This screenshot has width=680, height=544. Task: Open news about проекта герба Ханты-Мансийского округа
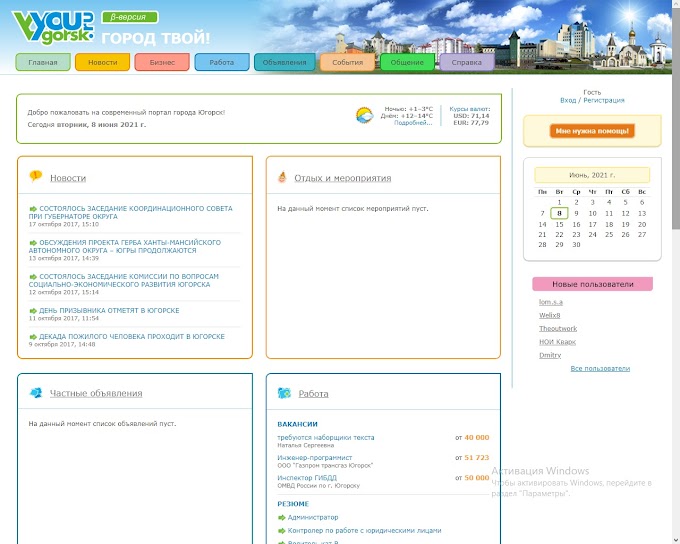coord(125,246)
